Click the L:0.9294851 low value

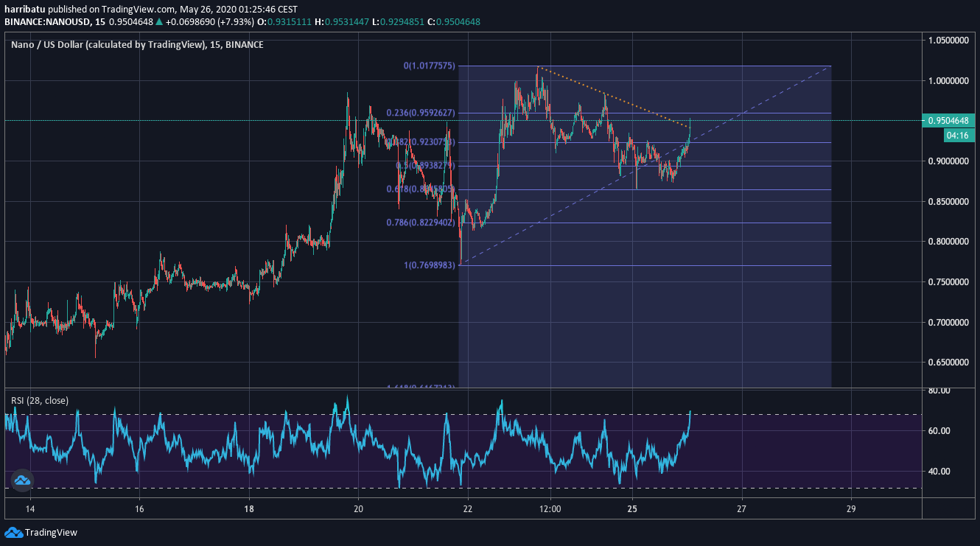[398, 22]
